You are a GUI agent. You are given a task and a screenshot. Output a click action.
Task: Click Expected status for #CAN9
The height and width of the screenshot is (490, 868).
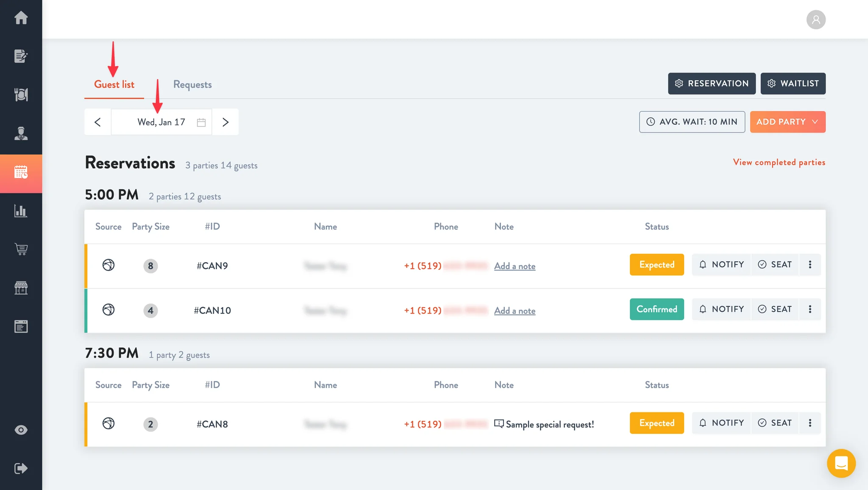657,265
